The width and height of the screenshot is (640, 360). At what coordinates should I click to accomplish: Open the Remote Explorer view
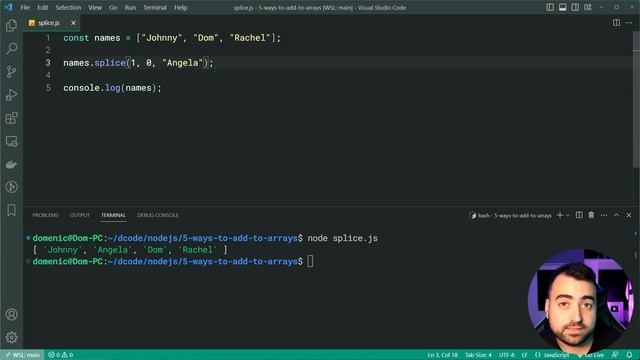click(11, 141)
